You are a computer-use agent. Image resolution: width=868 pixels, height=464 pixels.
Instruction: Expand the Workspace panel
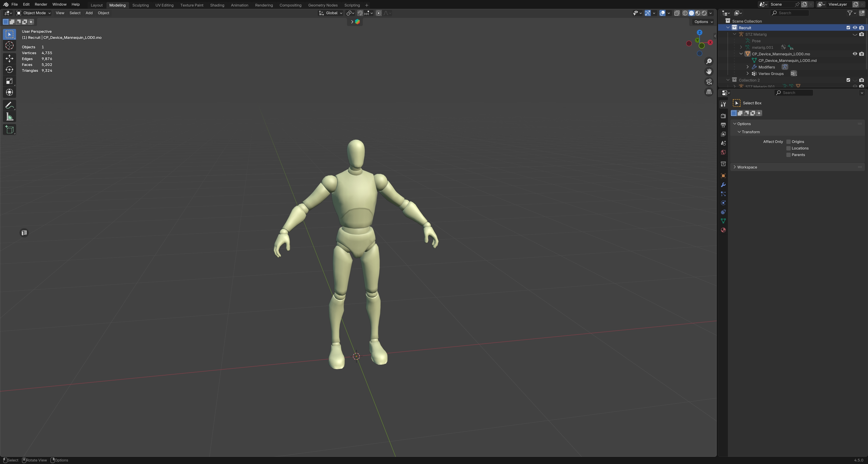click(x=747, y=167)
